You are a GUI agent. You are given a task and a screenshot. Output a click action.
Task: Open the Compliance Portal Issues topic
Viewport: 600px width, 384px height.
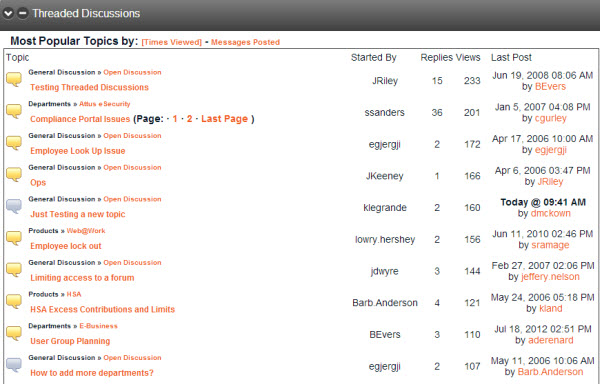click(80, 119)
